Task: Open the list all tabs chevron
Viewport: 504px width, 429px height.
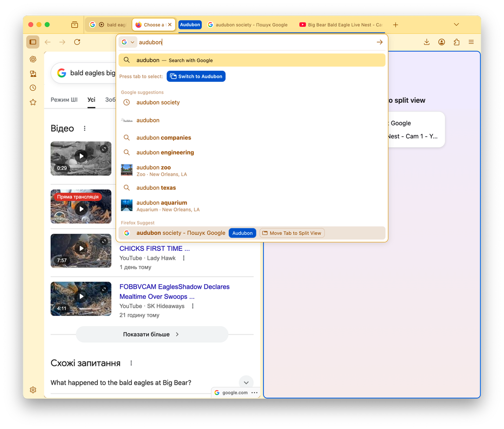Action: click(x=456, y=25)
